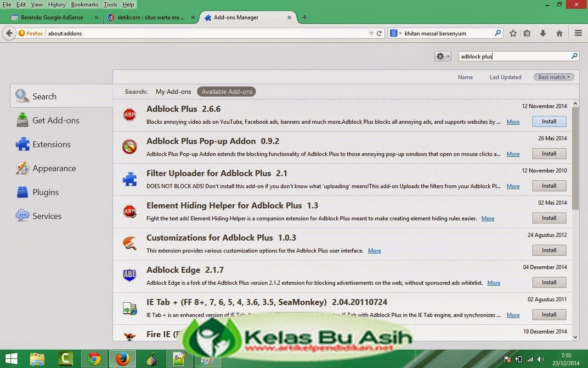Sort results by Last Updated
Viewport: 588px width, 368px height.
tap(505, 77)
